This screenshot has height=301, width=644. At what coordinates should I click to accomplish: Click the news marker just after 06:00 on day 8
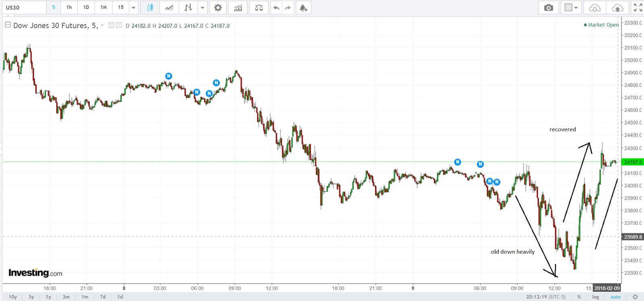click(x=209, y=93)
